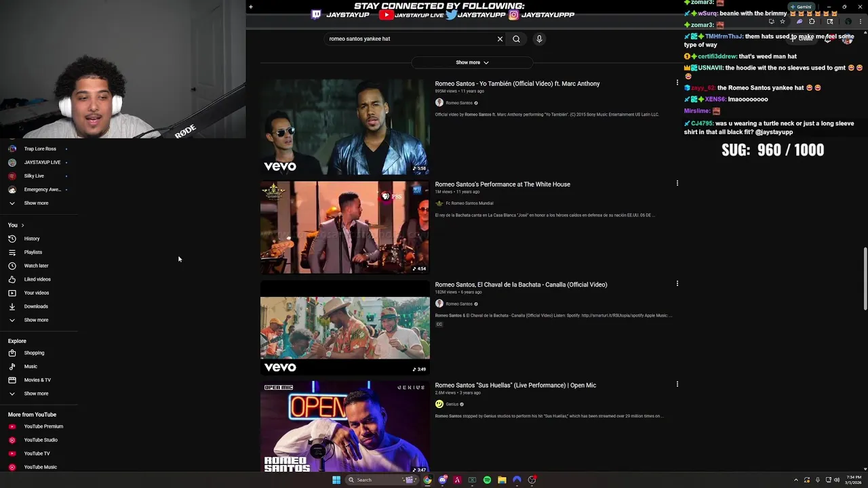The height and width of the screenshot is (488, 868).
Task: Click the CC badge on Canalla result
Action: [439, 324]
